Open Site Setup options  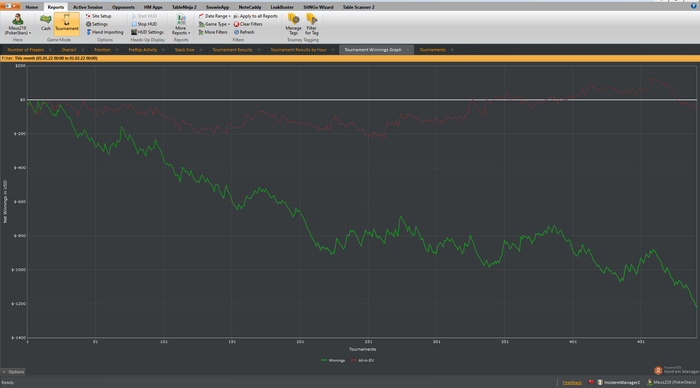pos(98,16)
